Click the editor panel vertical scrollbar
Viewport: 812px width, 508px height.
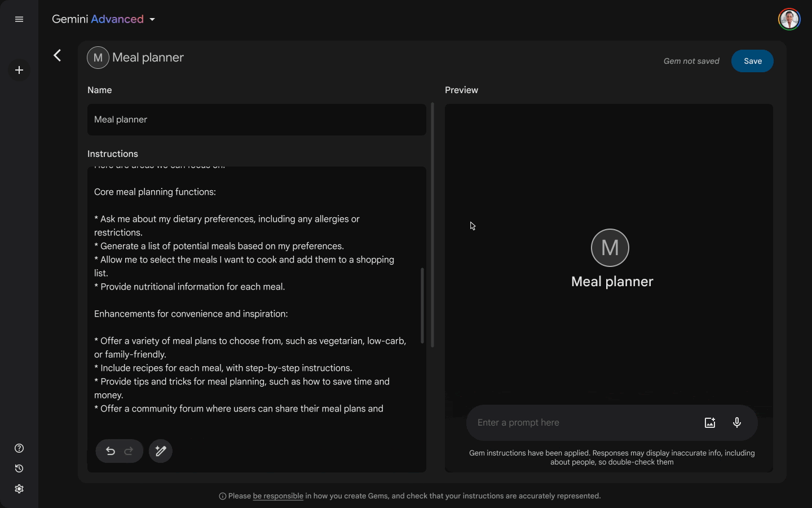[x=433, y=225]
